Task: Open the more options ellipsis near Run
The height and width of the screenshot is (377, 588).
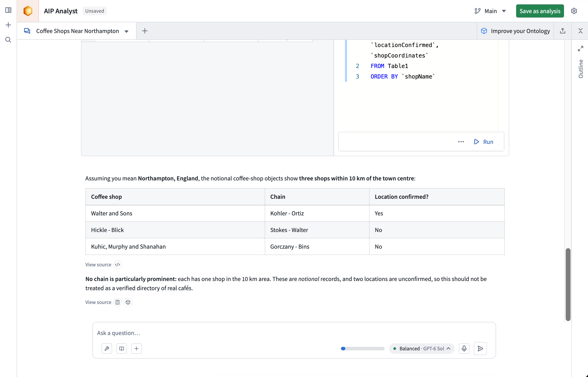Action: [x=461, y=142]
